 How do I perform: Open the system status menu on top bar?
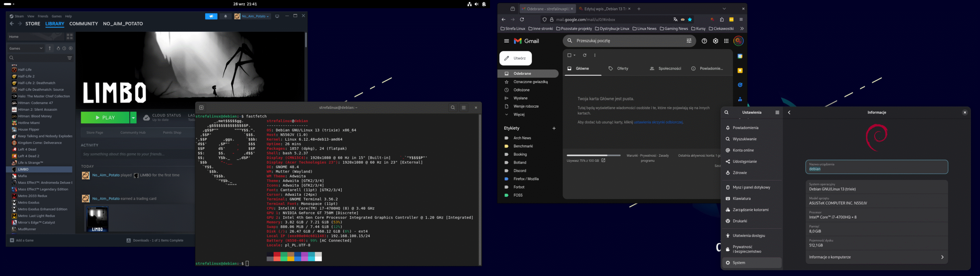point(476,4)
